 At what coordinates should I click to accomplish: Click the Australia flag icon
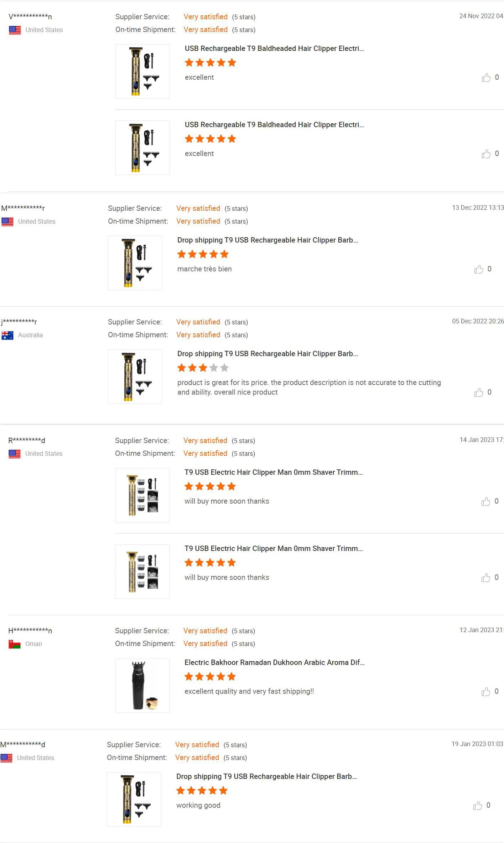click(x=7, y=335)
